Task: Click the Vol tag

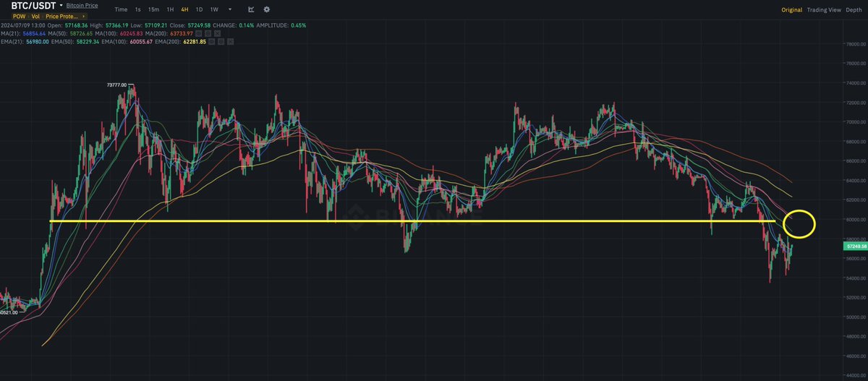Action: coord(35,16)
